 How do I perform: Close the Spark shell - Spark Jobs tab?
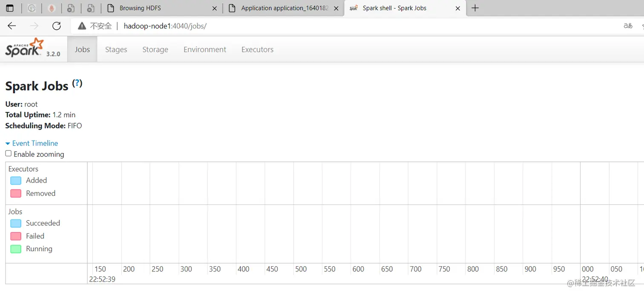click(x=458, y=8)
